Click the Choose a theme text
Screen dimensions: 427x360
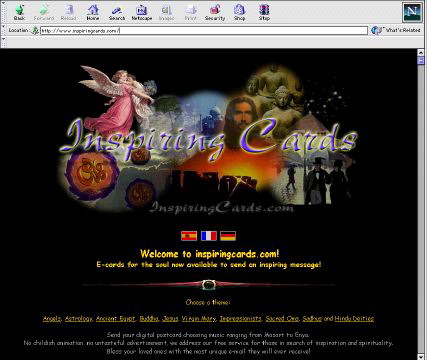[208, 303]
